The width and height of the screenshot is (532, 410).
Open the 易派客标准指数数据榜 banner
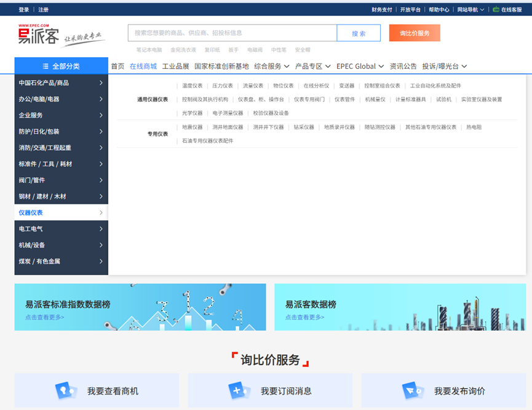point(140,307)
